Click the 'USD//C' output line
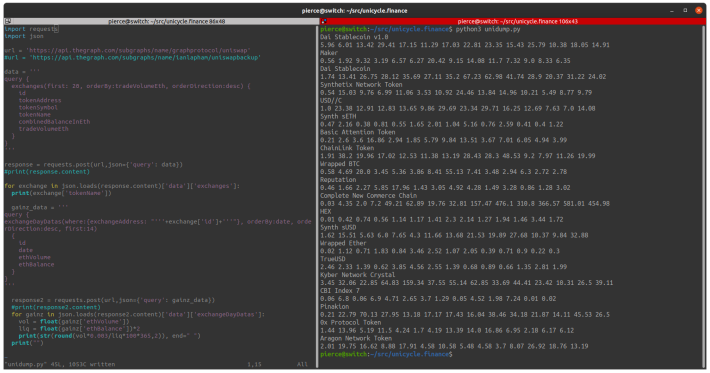The image size is (710, 373). pyautogui.click(x=331, y=100)
